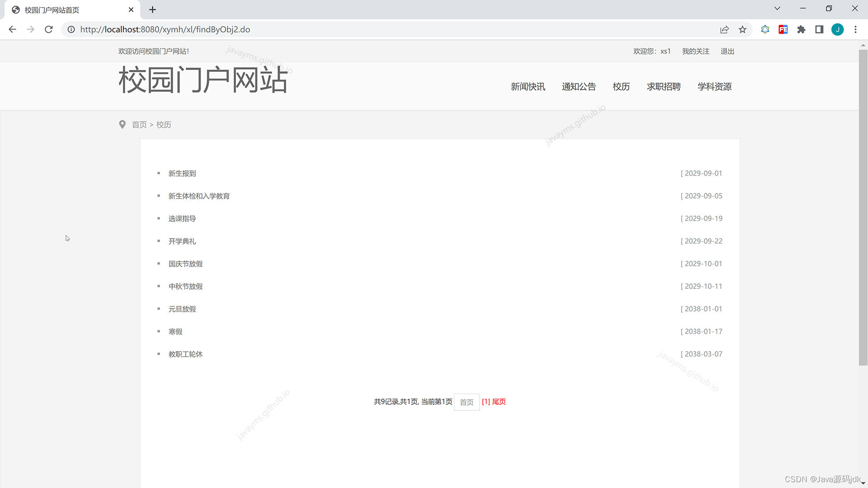The image size is (868, 488).
Task: Click 退出 to log out
Action: [x=727, y=52]
